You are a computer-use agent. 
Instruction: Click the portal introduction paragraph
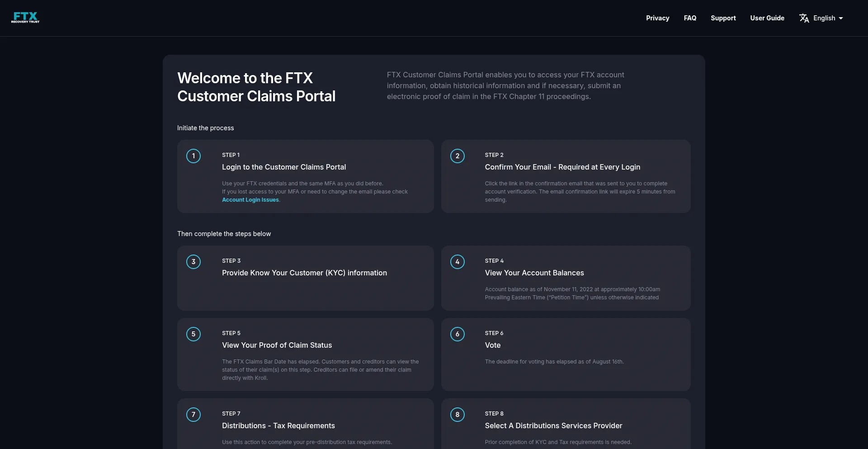pos(505,85)
